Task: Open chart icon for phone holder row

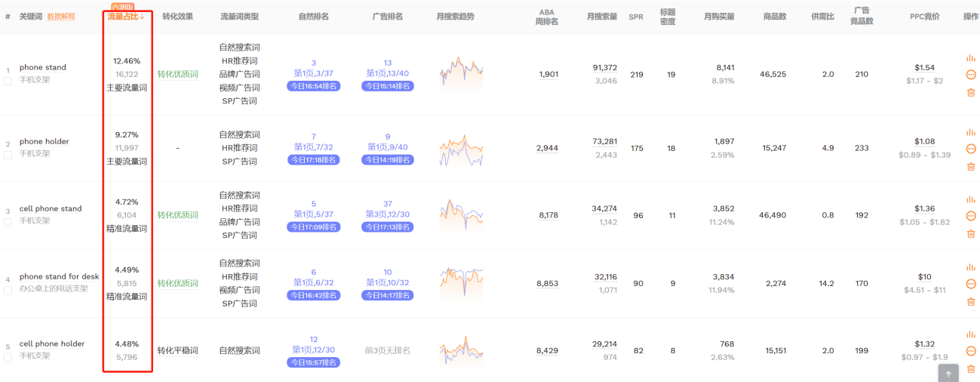Action: pyautogui.click(x=970, y=132)
